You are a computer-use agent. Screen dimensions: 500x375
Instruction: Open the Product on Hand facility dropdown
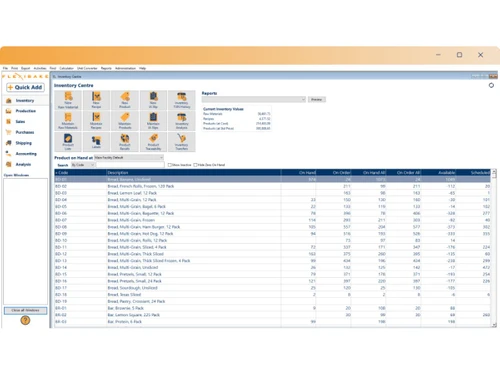click(x=129, y=157)
